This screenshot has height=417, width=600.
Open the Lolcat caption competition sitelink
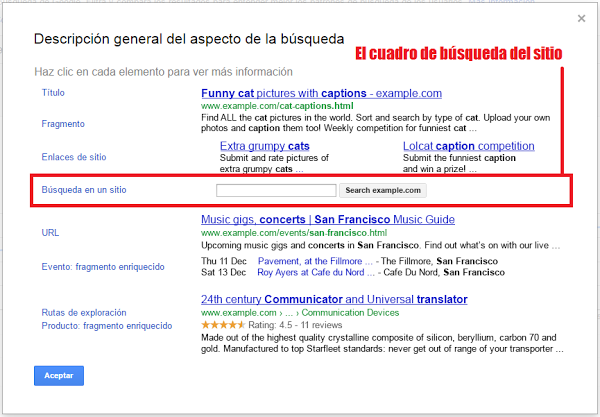468,146
